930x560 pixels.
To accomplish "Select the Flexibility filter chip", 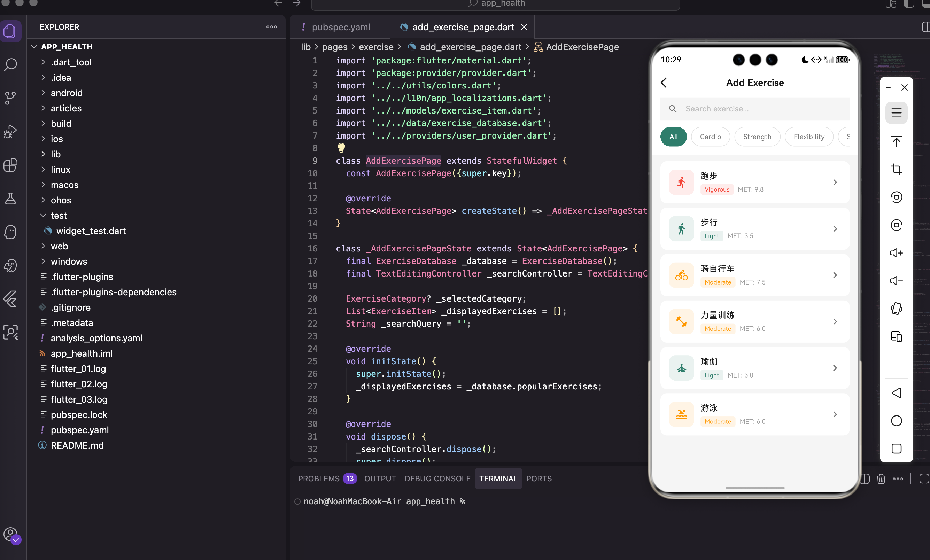I will pos(808,137).
